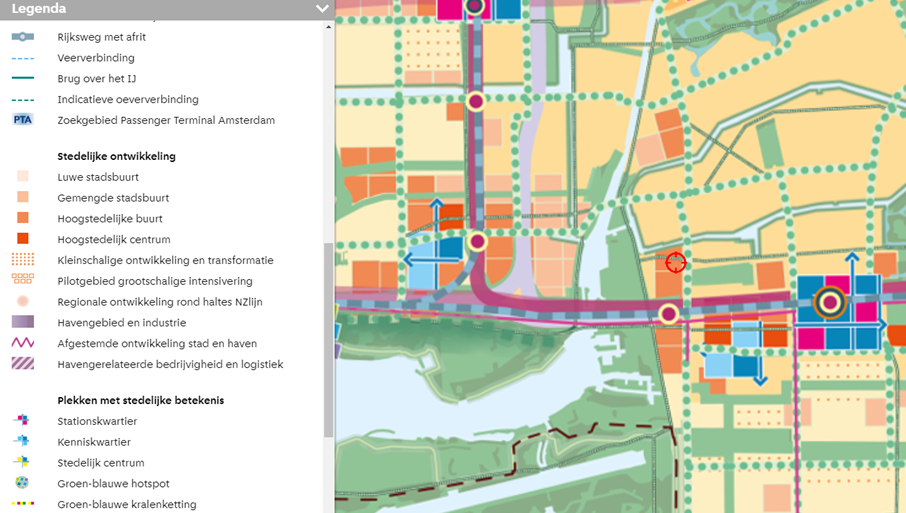Click the Stedelijke ontwikkeling heading
The image size is (906, 513).
[116, 156]
